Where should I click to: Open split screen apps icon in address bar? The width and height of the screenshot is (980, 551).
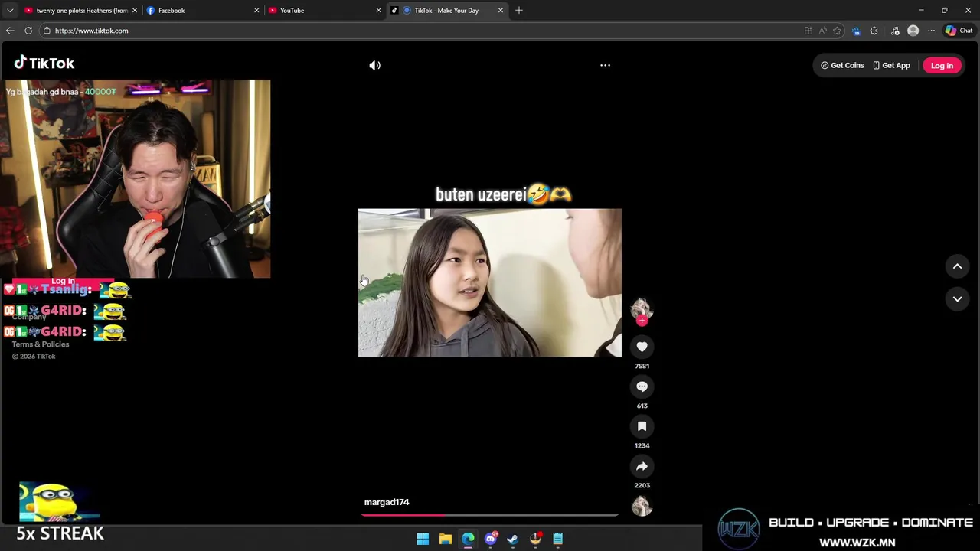pos(808,31)
